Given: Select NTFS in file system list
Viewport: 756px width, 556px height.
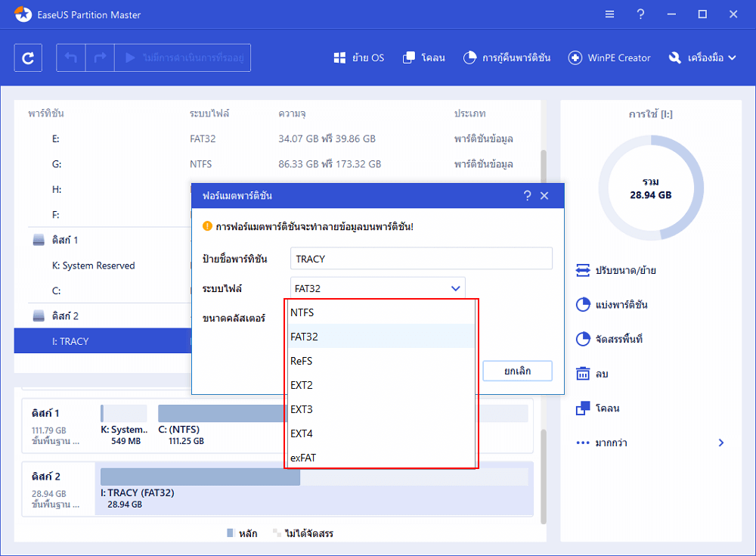Looking at the screenshot, I should coord(381,312).
